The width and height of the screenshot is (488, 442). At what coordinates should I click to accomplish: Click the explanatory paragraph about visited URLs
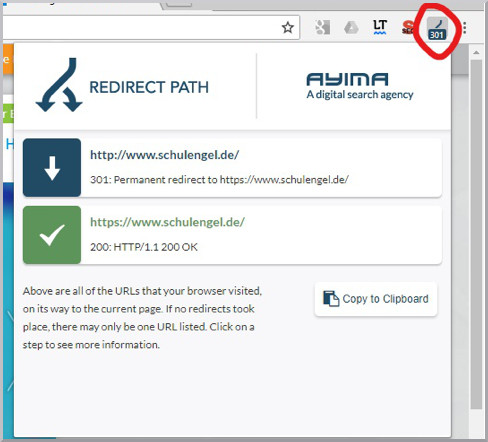pyautogui.click(x=142, y=318)
